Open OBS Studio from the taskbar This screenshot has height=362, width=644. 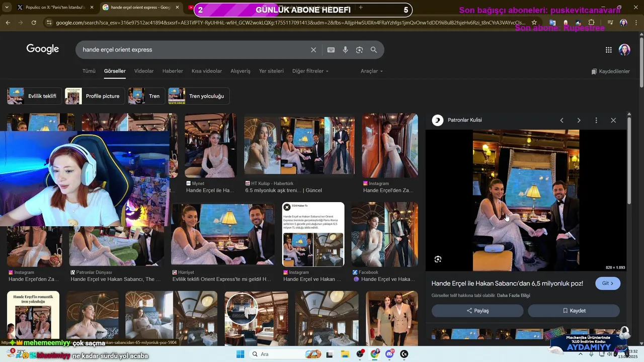pos(360,354)
